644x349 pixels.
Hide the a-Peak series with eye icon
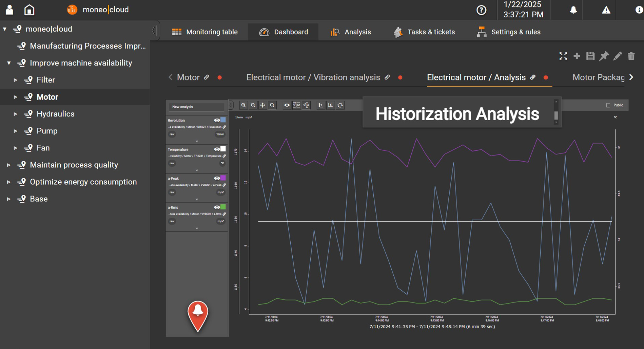217,178
